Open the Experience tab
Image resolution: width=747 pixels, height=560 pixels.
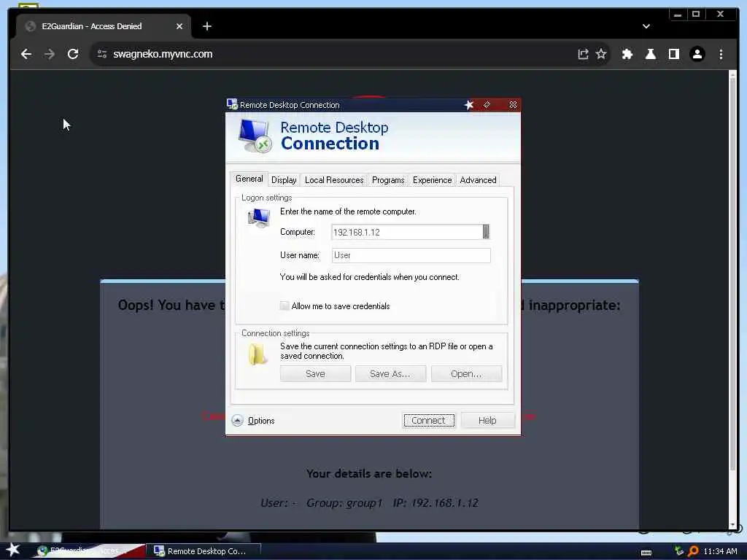point(432,180)
